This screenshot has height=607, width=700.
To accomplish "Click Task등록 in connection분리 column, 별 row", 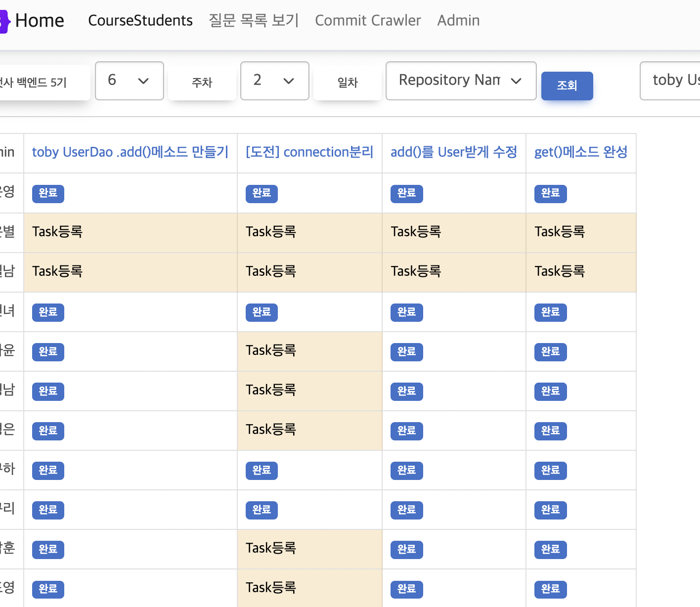I will tap(271, 232).
